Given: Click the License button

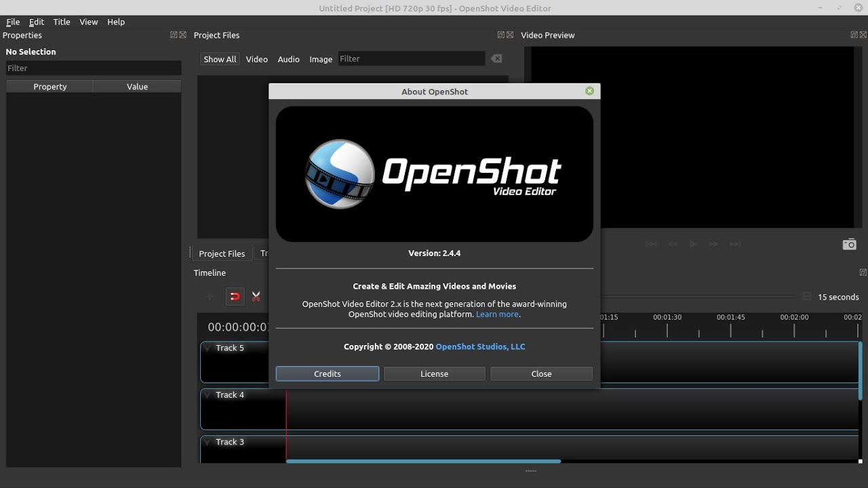Looking at the screenshot, I should tap(435, 373).
